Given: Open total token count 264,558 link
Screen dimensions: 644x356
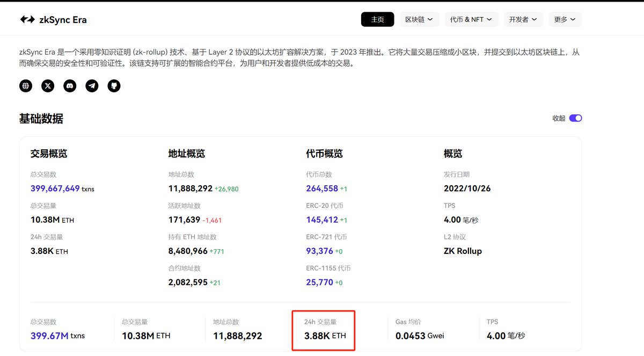Looking at the screenshot, I should tap(322, 188).
